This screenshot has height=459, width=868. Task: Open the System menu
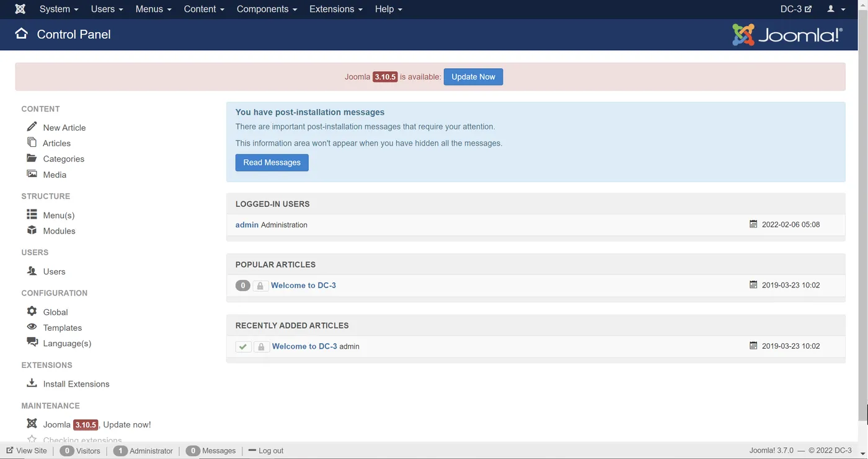(59, 9)
